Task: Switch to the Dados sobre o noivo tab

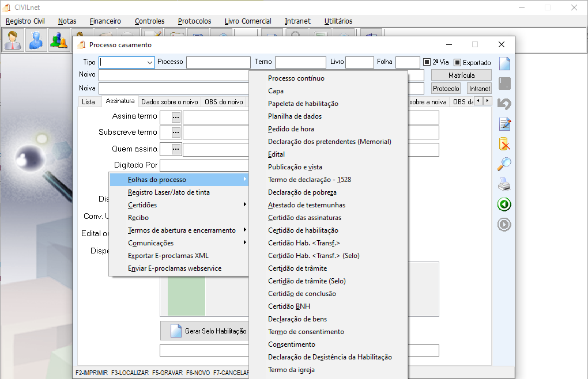Action: tap(169, 102)
